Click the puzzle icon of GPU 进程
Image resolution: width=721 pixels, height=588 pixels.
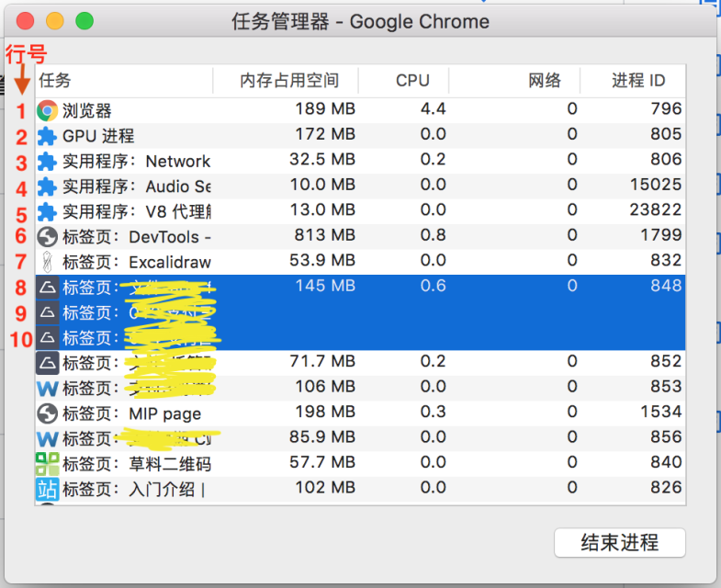point(47,136)
